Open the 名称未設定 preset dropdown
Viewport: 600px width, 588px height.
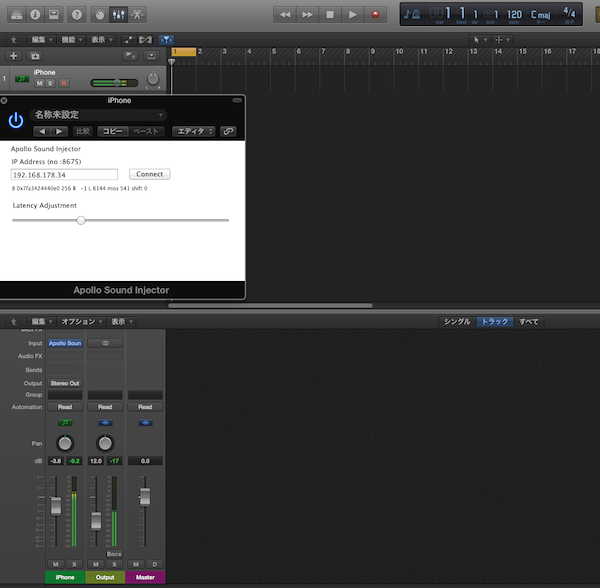coord(98,115)
